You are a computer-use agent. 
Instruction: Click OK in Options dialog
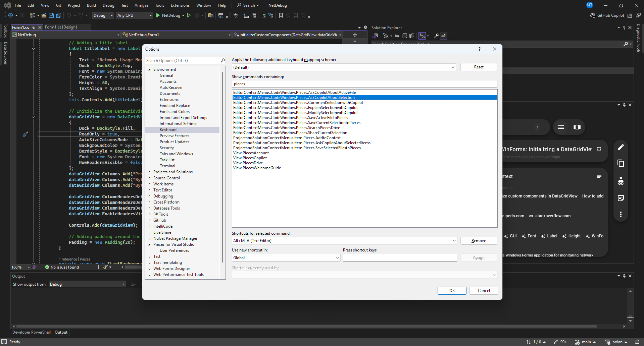(x=452, y=291)
